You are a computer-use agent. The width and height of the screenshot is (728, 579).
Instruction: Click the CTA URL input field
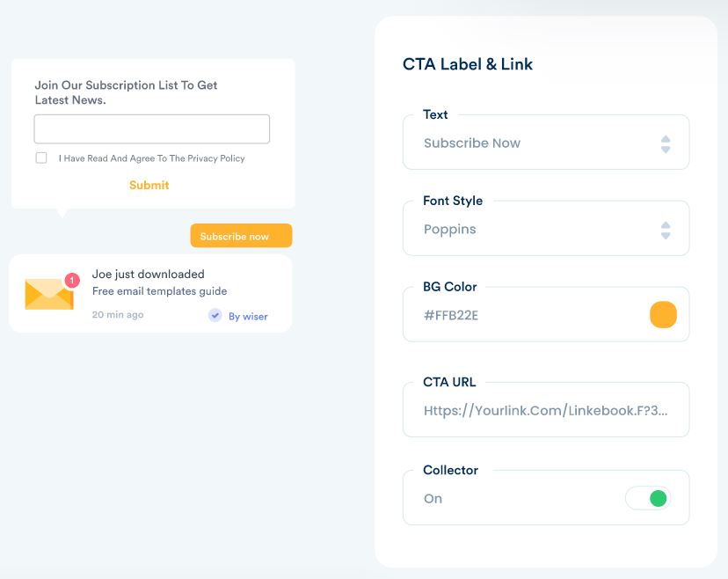tap(545, 410)
